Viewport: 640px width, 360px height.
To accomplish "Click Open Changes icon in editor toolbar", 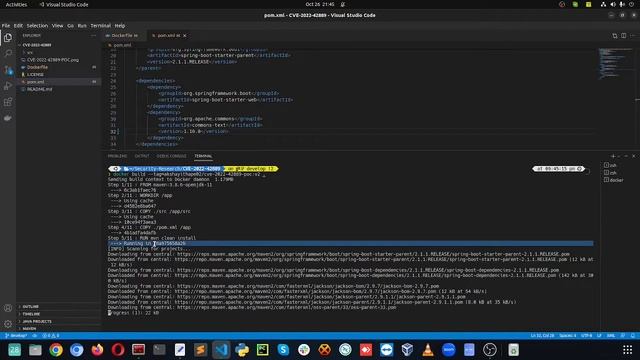I will click(615, 36).
